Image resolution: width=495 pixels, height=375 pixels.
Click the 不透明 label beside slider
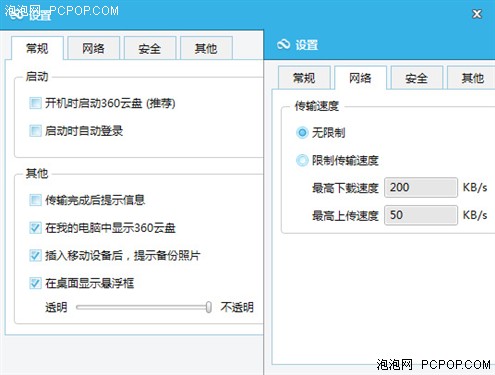point(237,307)
